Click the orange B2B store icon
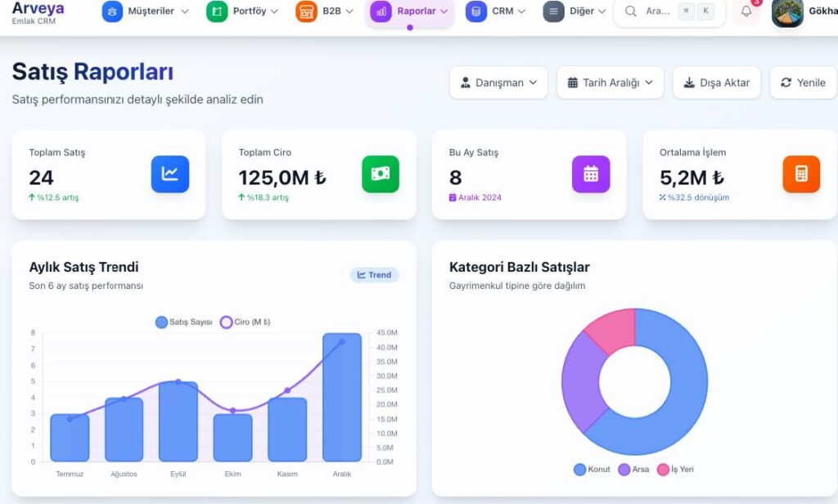The height and width of the screenshot is (504, 838). 306,11
